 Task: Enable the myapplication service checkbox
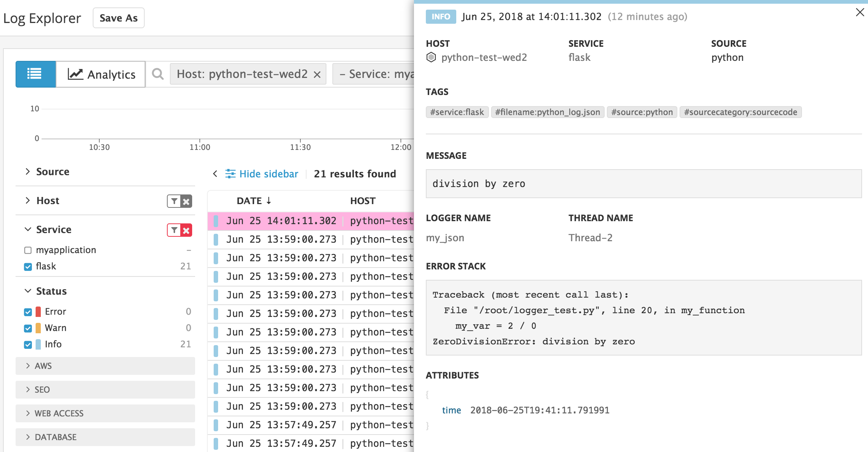28,250
